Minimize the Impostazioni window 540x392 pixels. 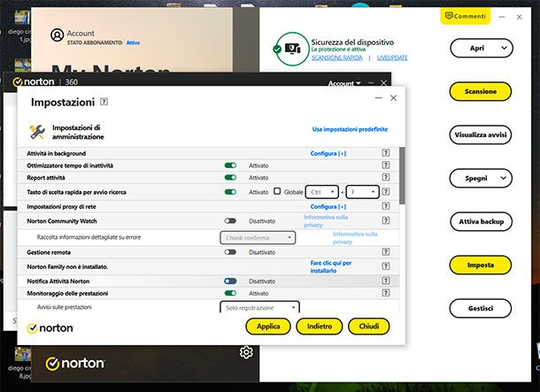(379, 98)
